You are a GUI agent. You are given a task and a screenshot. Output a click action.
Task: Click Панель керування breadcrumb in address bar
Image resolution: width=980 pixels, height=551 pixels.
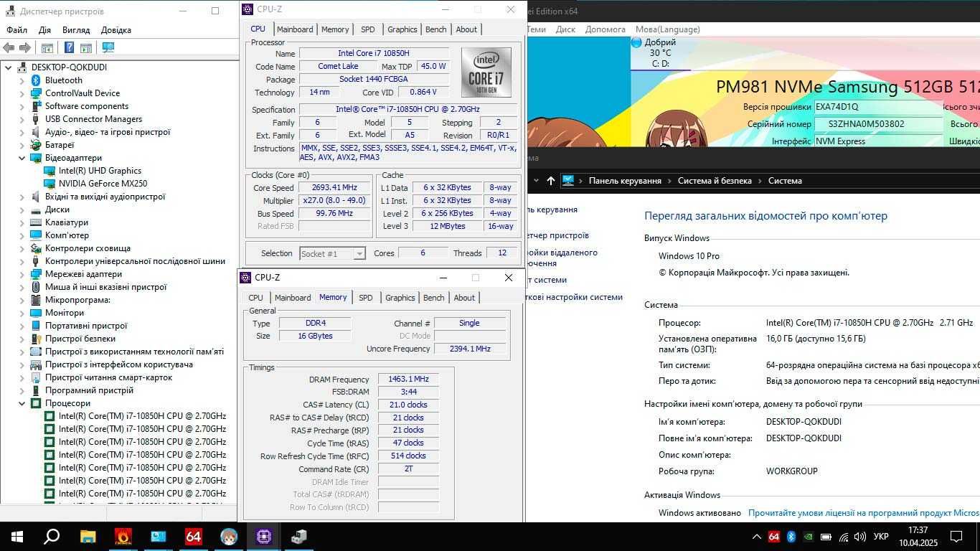(625, 181)
